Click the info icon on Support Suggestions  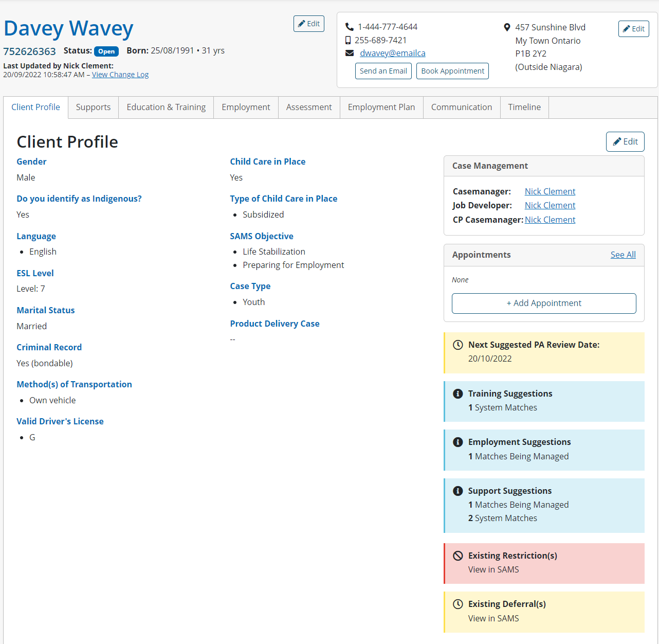[457, 491]
